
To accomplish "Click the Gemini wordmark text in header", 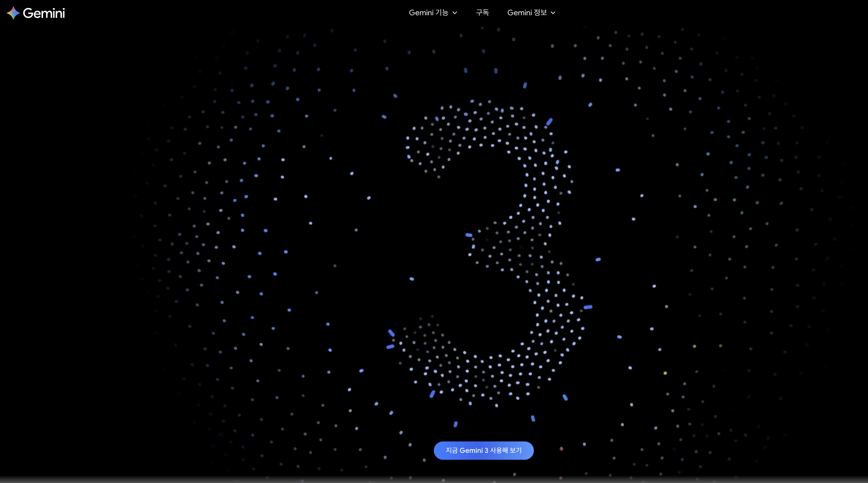I will pos(44,13).
